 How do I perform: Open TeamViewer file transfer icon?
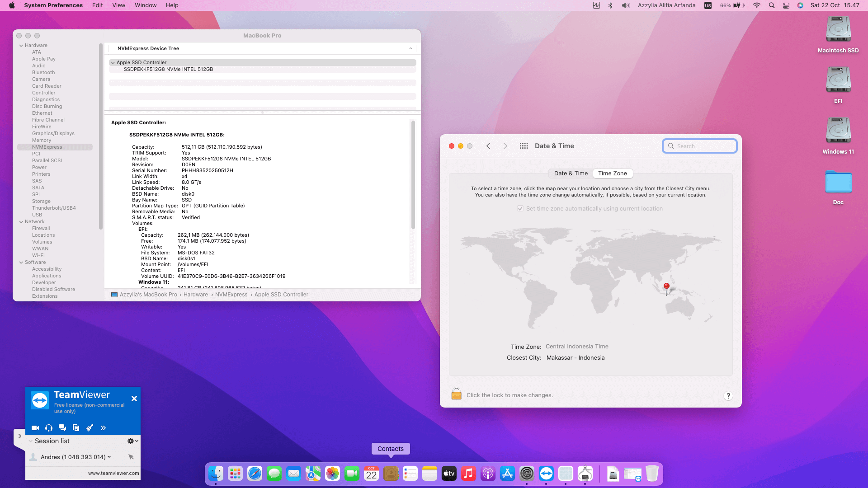[76, 428]
